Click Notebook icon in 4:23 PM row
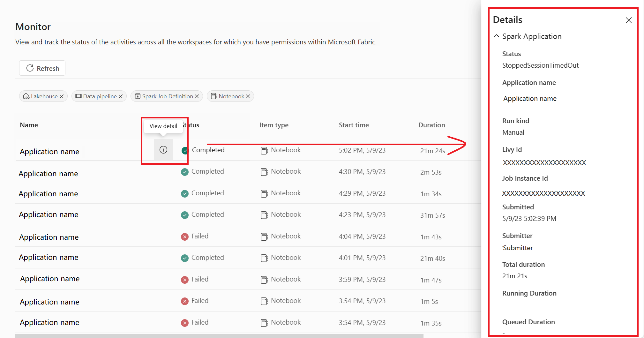Viewport: 644px width, 338px height. (x=264, y=215)
